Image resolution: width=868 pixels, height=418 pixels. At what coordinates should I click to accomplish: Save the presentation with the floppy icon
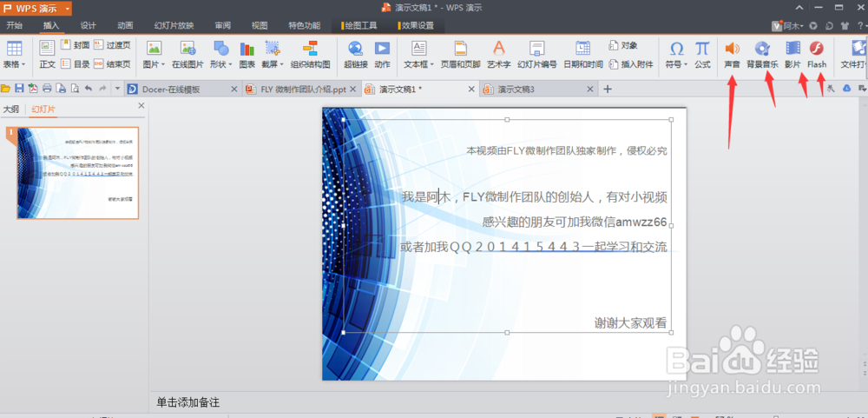(x=19, y=88)
